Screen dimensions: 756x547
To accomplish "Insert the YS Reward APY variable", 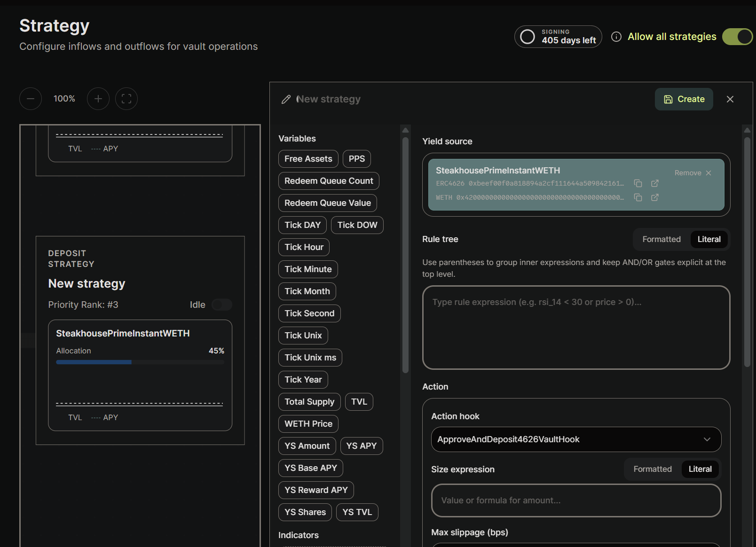I will point(316,490).
